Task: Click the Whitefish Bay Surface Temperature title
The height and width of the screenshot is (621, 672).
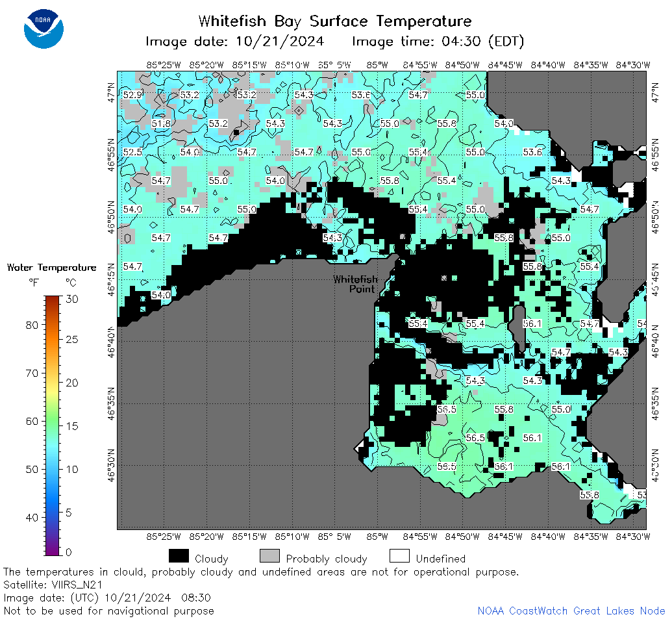Action: (335, 21)
